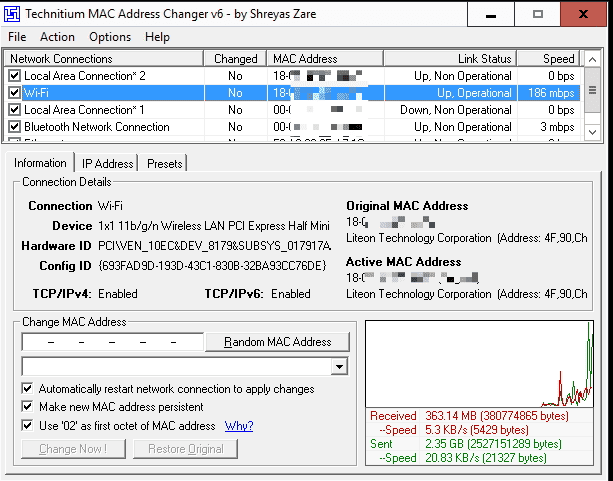The image size is (613, 481).
Task: Switch to the Presets tab
Action: (x=165, y=163)
